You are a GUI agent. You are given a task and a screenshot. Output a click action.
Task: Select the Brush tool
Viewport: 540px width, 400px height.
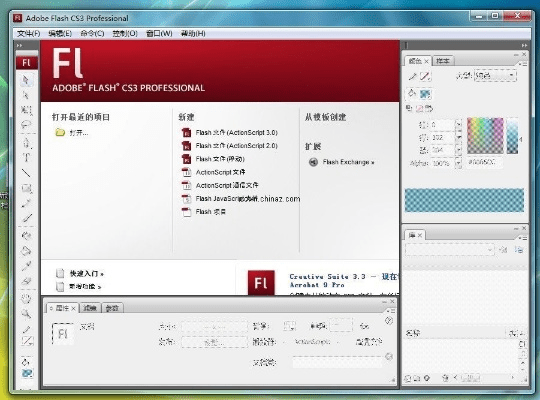tap(26, 218)
